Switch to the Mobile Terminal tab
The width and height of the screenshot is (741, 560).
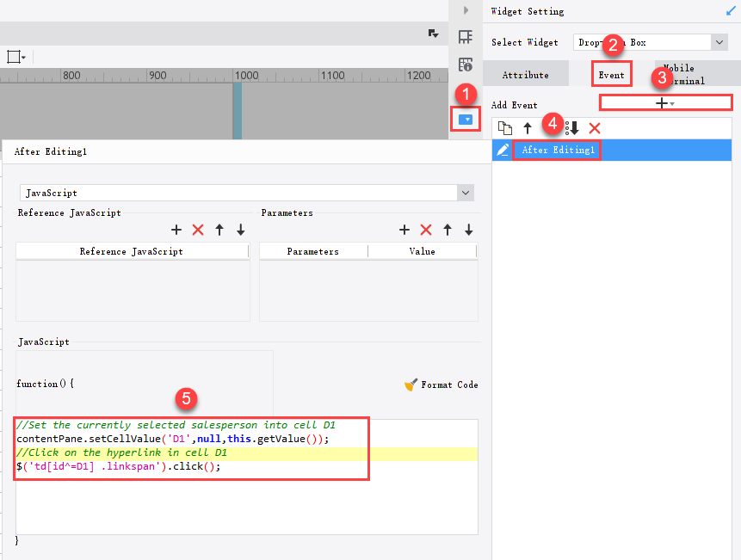tap(682, 74)
